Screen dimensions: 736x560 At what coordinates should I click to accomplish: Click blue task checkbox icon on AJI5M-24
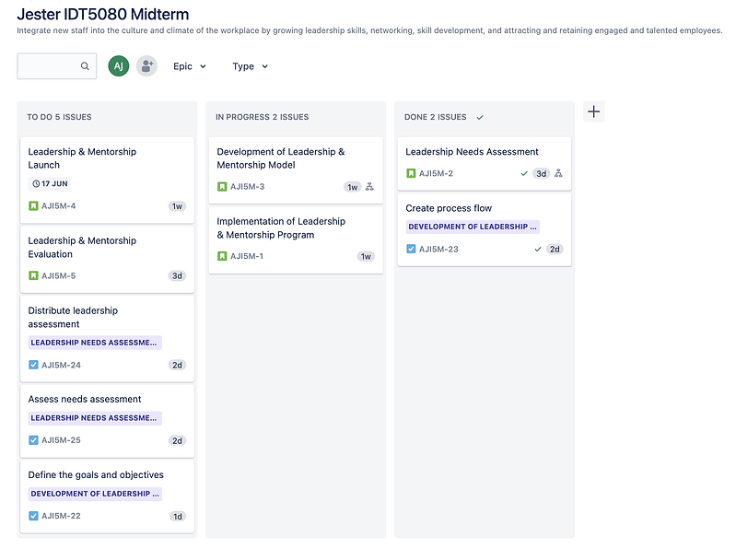(x=33, y=365)
